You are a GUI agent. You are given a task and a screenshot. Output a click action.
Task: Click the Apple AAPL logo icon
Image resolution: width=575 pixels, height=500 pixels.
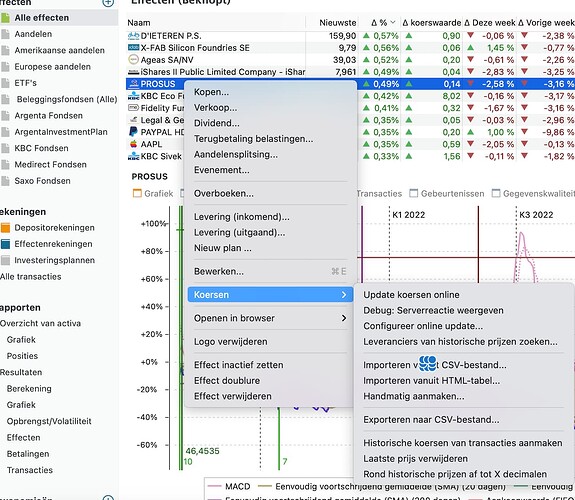(133, 144)
